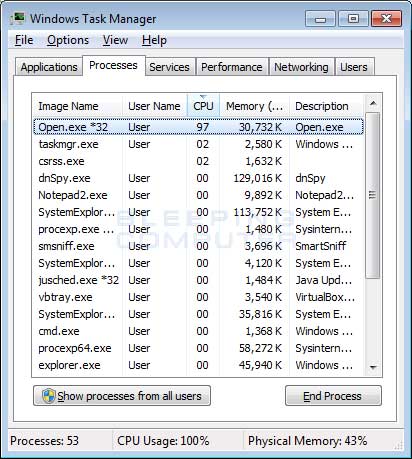Minimize the Task Manager window
Image resolution: width=412 pixels, height=459 pixels.
320,19
